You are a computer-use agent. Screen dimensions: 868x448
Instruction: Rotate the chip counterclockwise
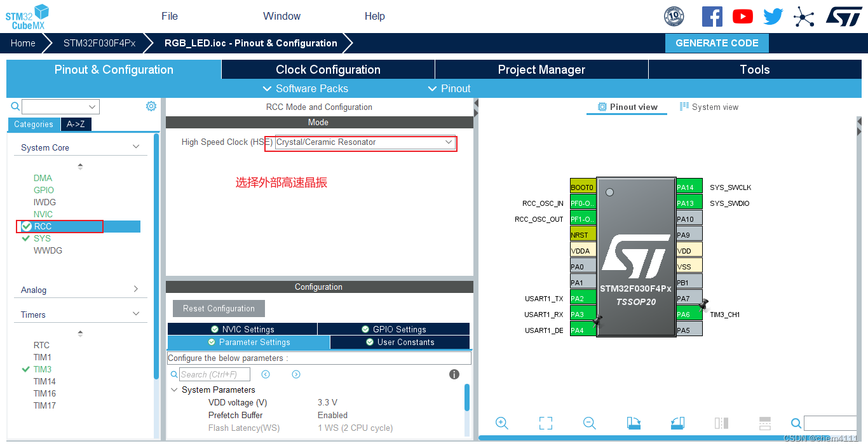coord(677,423)
